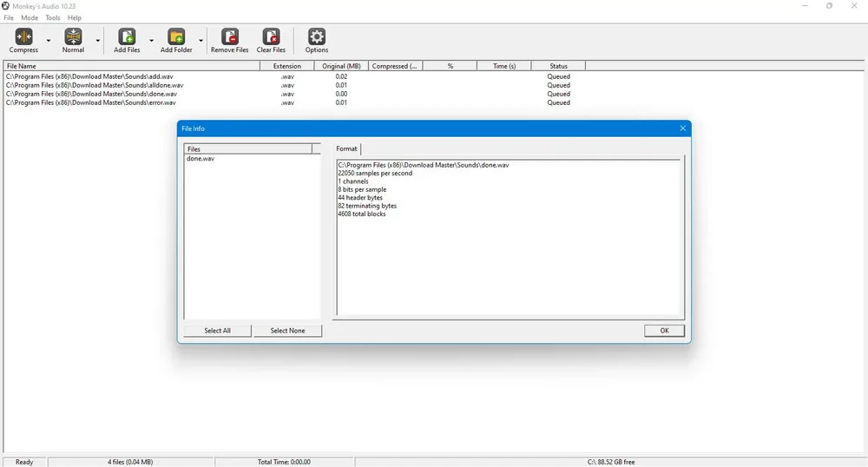
Task: Click the Compressed column header
Action: tap(395, 66)
